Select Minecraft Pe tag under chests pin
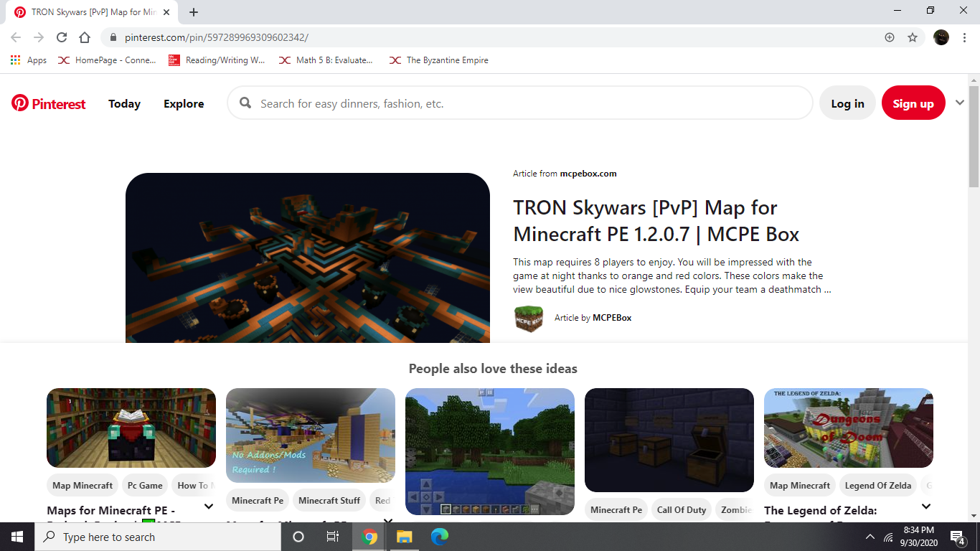Viewport: 980px width, 551px height. [x=616, y=510]
